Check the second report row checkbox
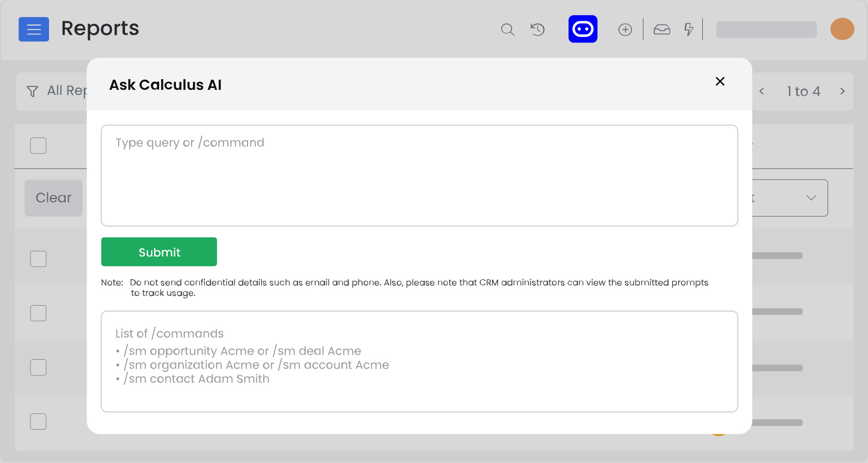This screenshot has height=463, width=868. point(38,313)
